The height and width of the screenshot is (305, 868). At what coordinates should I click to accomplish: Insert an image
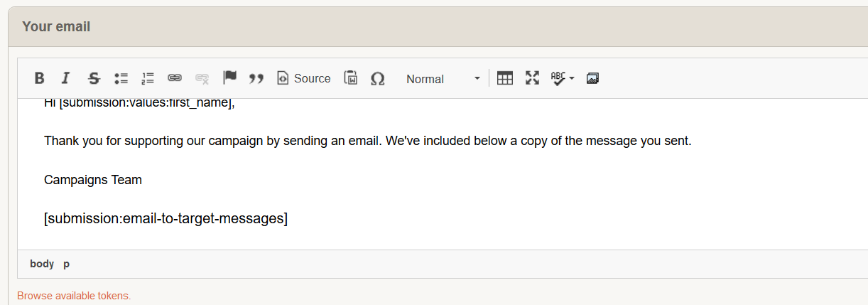[x=593, y=78]
